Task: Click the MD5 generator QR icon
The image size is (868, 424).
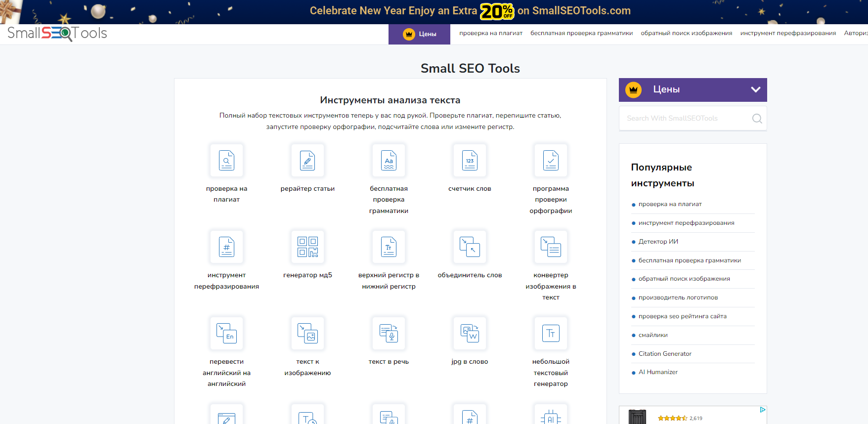Action: click(x=307, y=247)
